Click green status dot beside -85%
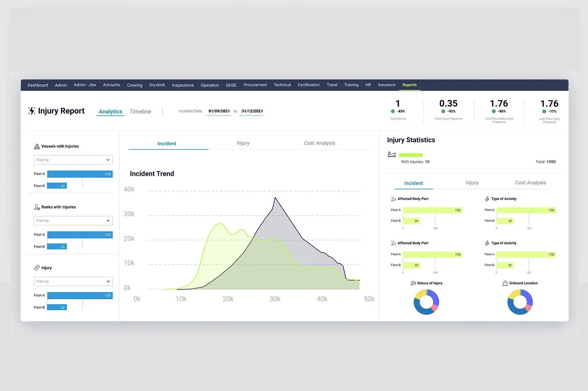The width and height of the screenshot is (588, 391). [493, 111]
